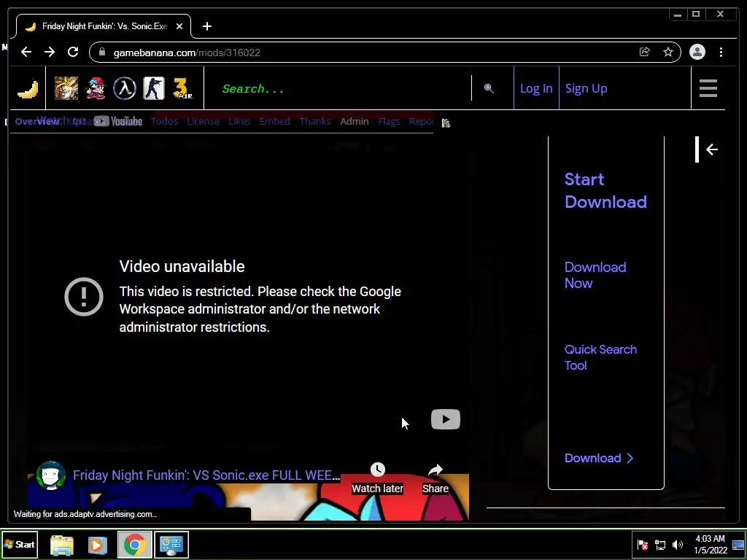The width and height of the screenshot is (747, 560).
Task: Open a new browser tab
Action: tap(206, 27)
